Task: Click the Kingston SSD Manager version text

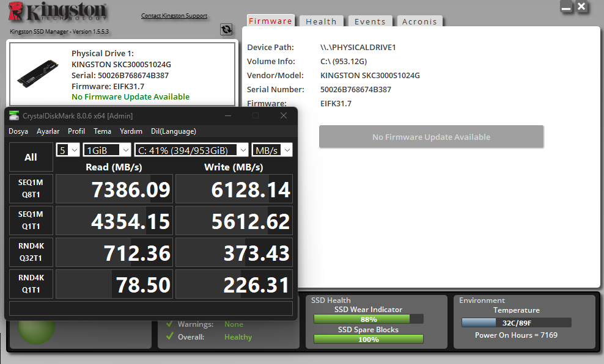Action: (59, 32)
